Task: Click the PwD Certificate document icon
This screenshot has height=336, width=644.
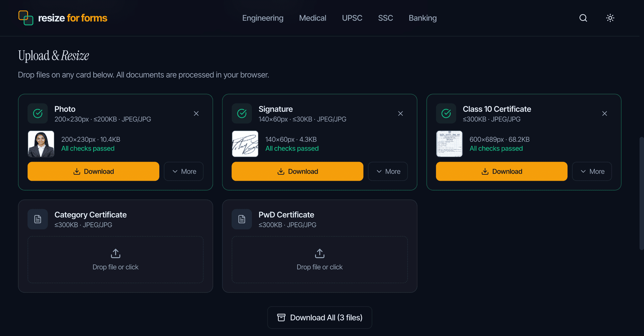Action: point(242,219)
